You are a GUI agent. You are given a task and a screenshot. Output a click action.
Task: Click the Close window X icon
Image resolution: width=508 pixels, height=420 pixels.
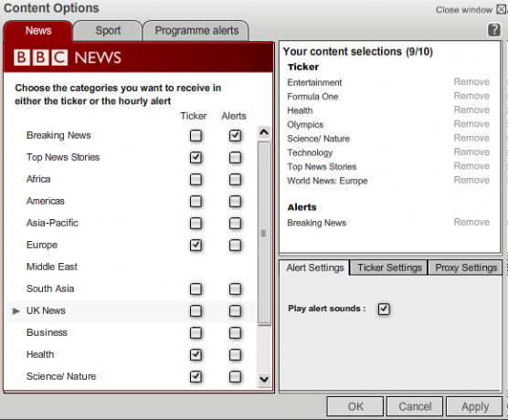point(502,10)
